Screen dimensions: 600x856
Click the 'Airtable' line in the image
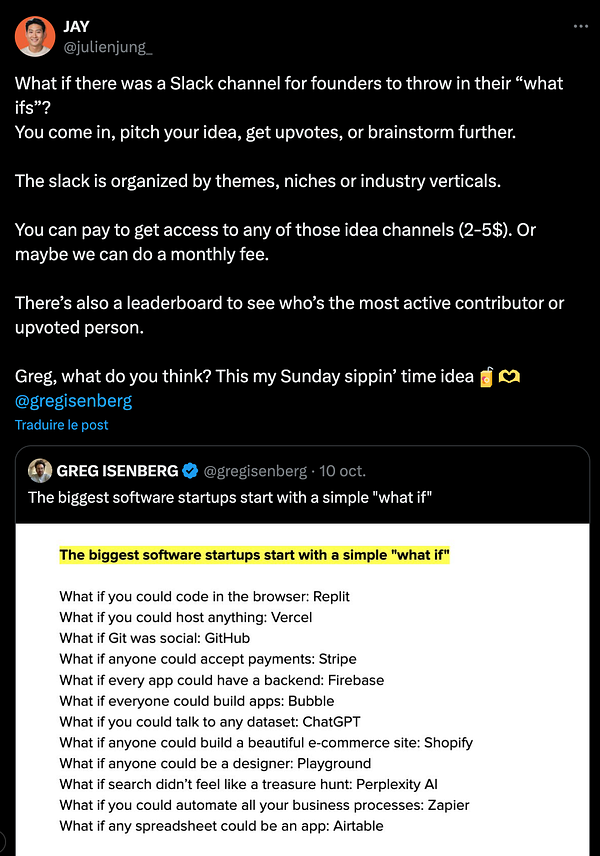coord(221,826)
